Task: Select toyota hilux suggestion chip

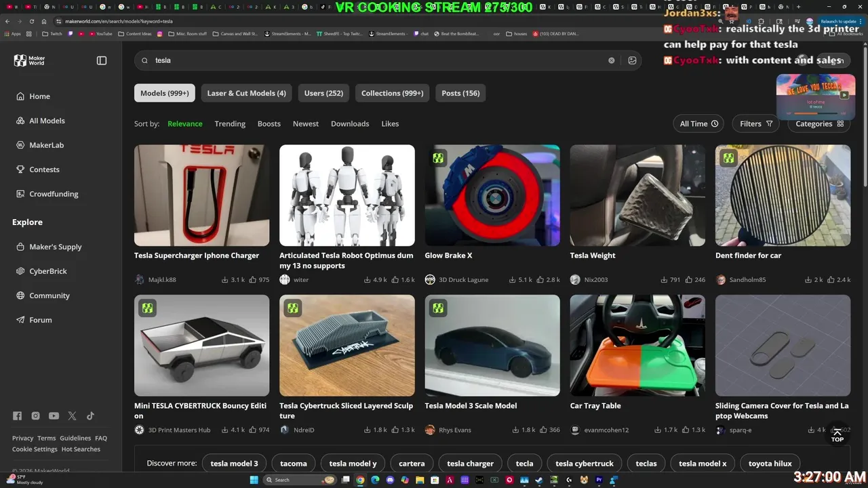Action: point(770,464)
